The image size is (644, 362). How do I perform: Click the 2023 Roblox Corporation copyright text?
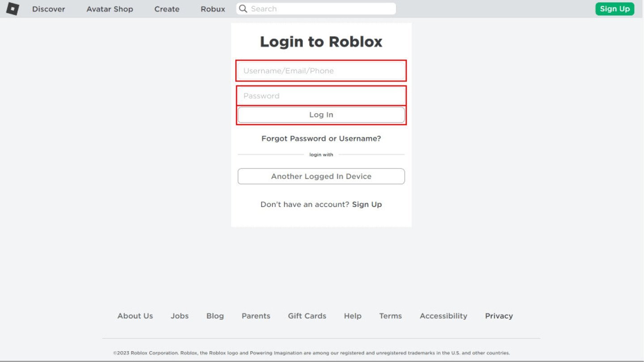[311, 353]
